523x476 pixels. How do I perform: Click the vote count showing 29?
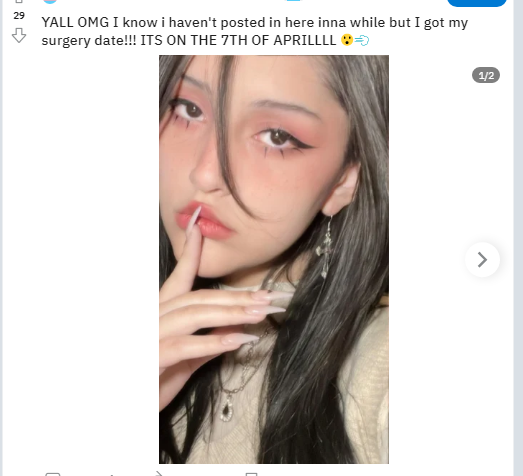tap(19, 15)
